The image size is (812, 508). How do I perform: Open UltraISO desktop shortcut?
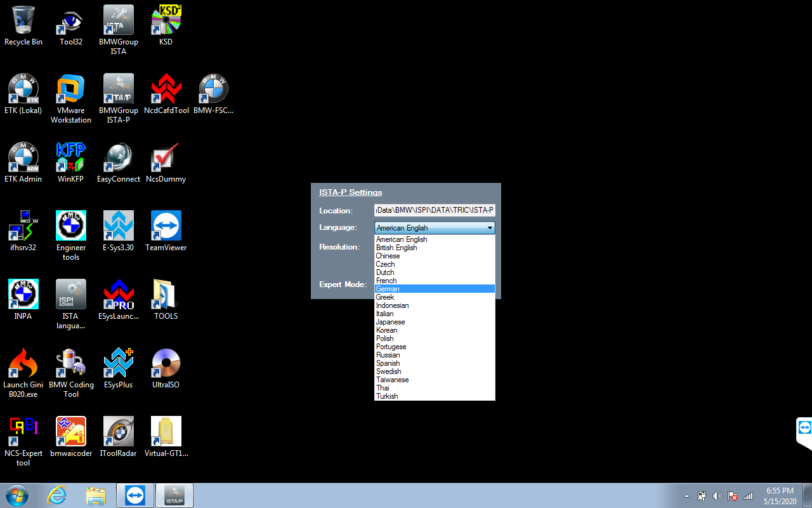166,368
